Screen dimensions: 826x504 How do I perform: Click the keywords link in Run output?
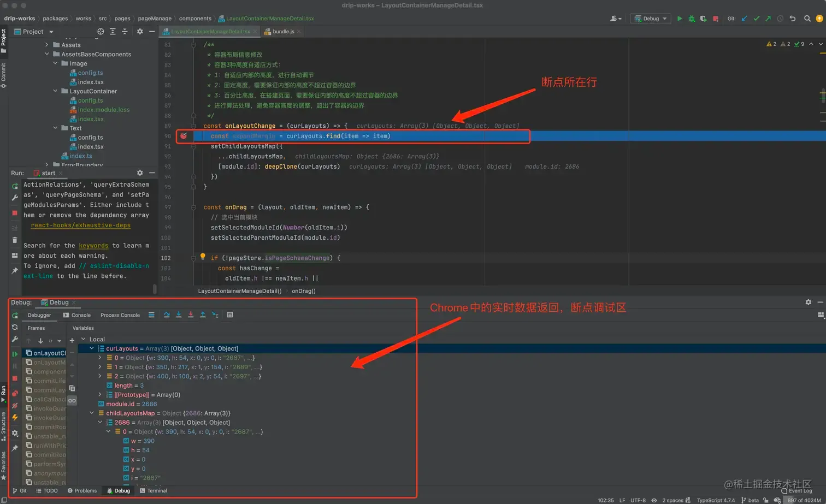93,246
